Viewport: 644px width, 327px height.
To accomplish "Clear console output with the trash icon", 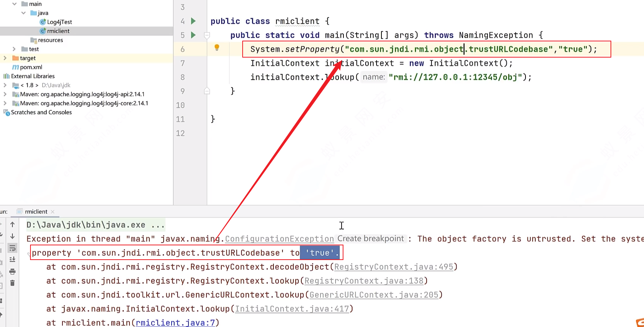I will point(12,283).
